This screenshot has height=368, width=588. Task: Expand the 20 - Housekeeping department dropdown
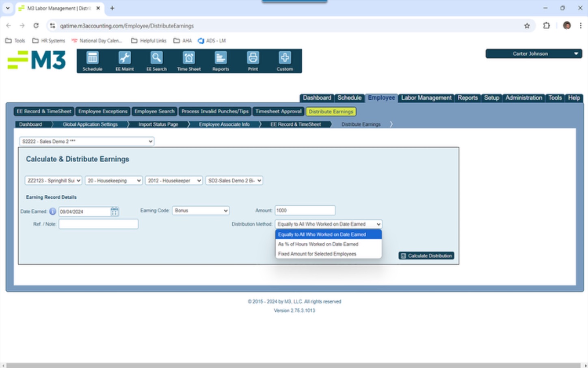[114, 181]
